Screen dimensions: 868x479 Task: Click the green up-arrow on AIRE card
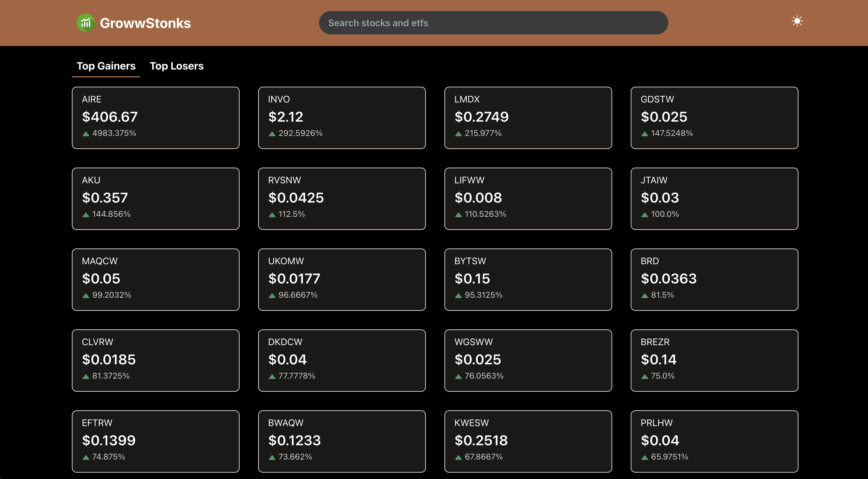85,133
